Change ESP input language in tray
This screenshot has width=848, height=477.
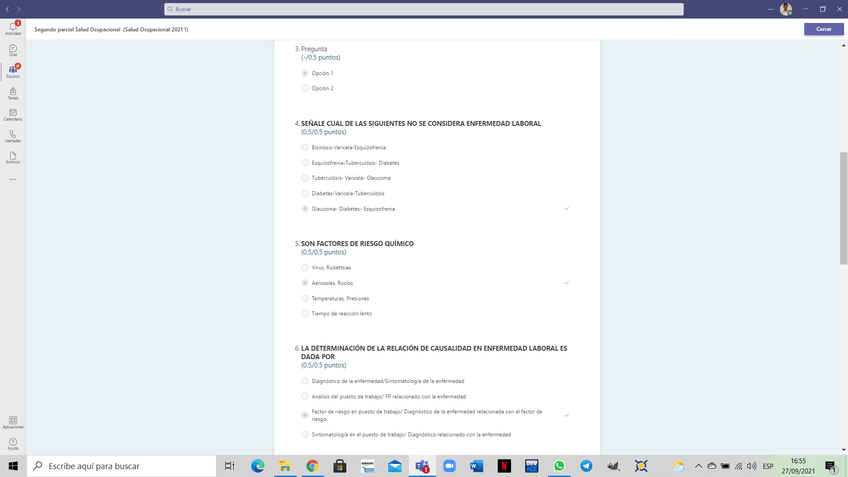point(767,466)
